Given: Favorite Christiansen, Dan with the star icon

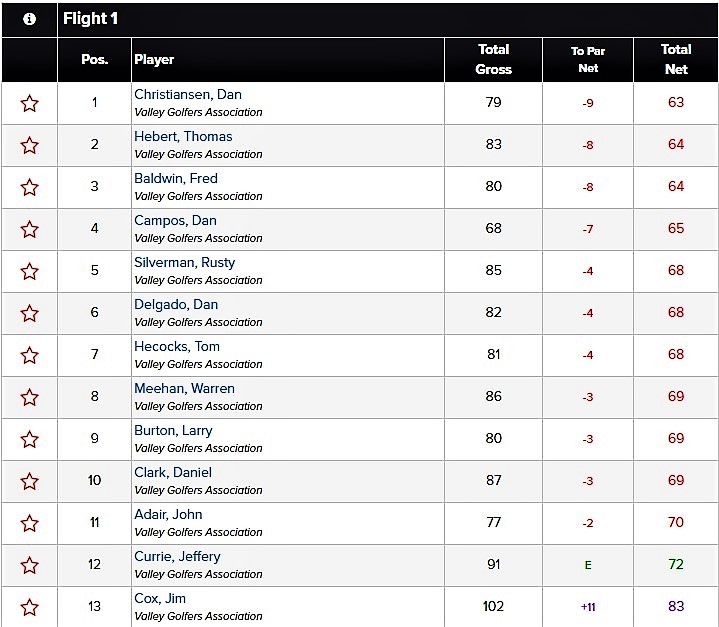Looking at the screenshot, I should [x=29, y=103].
